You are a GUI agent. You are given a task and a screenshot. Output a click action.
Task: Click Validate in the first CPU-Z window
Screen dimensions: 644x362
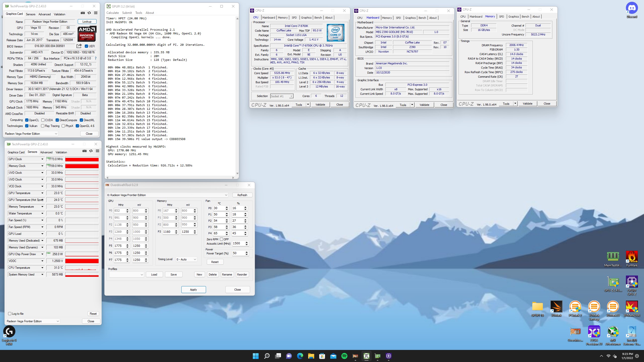320,105
